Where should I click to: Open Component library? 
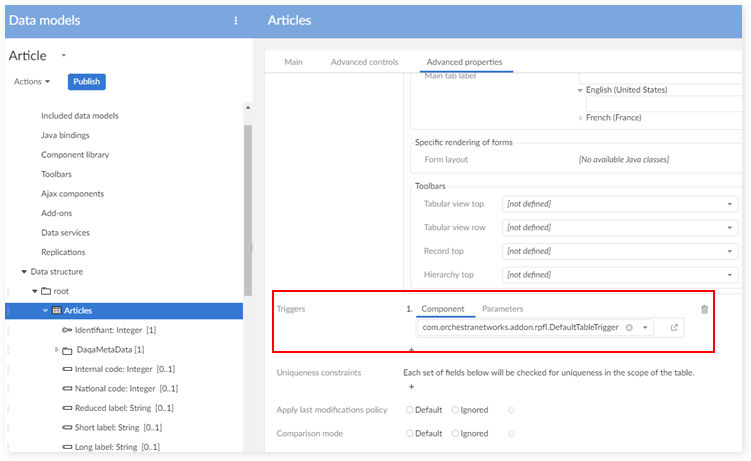pos(75,155)
